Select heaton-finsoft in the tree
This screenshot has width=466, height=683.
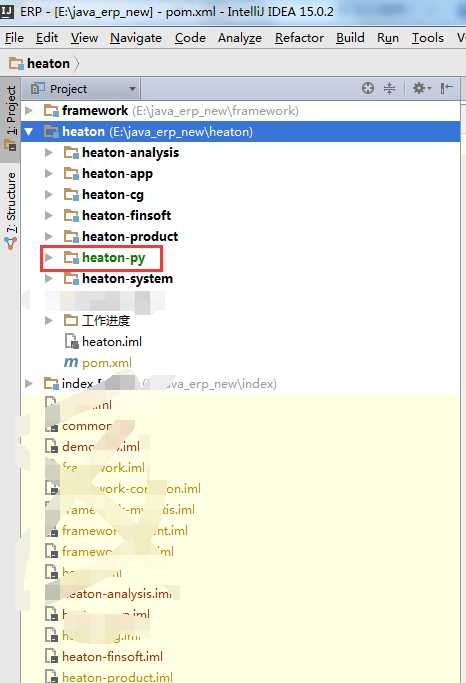126,215
